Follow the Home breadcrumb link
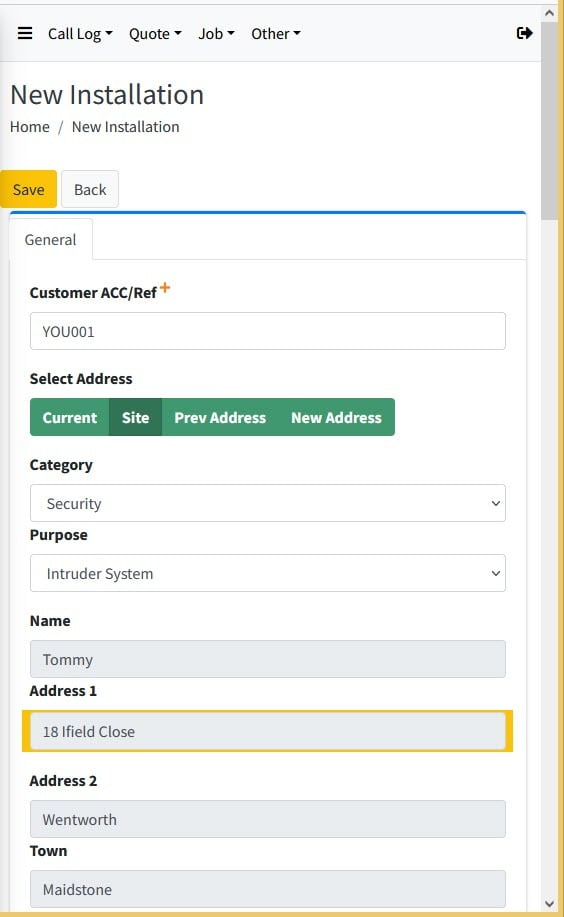The height and width of the screenshot is (917, 564). [30, 127]
